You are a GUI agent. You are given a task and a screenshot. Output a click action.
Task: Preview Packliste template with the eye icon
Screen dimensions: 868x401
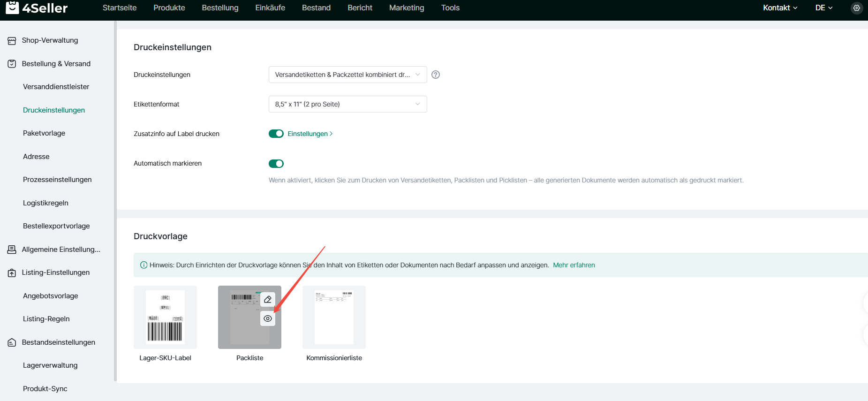268,318
